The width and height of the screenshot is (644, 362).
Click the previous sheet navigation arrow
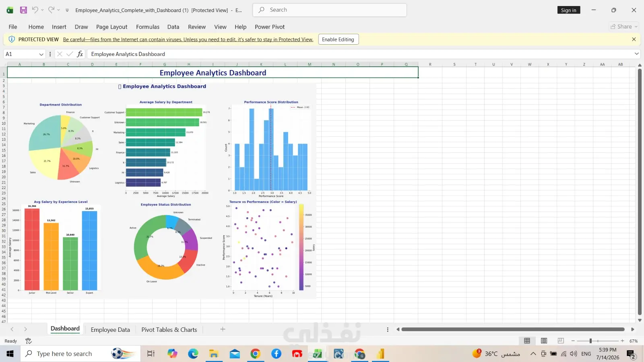(12, 329)
